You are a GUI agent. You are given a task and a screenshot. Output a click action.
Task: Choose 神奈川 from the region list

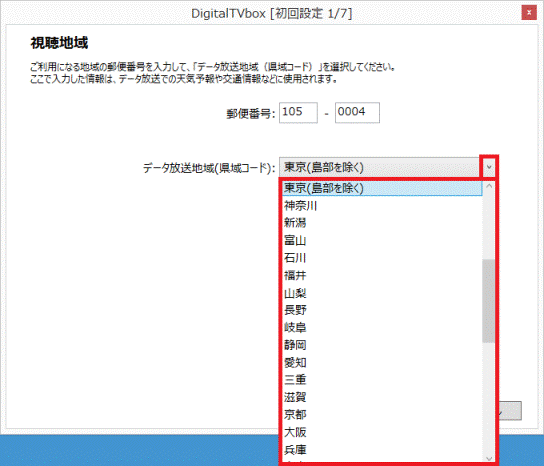tap(382, 206)
